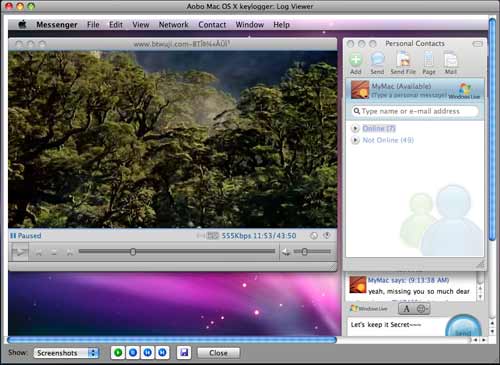Click the Log Viewer vertical scroll down arrow
Viewport: 500px width, 365px height.
(492, 331)
